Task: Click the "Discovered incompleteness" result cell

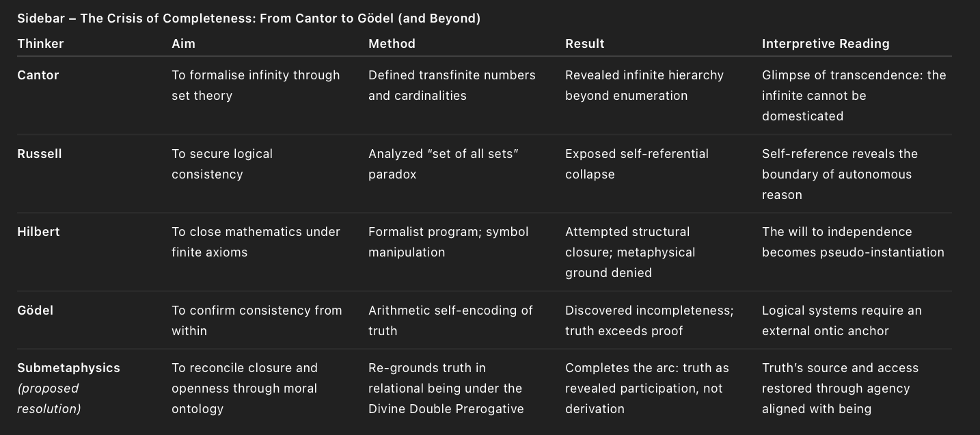Action: coord(649,321)
